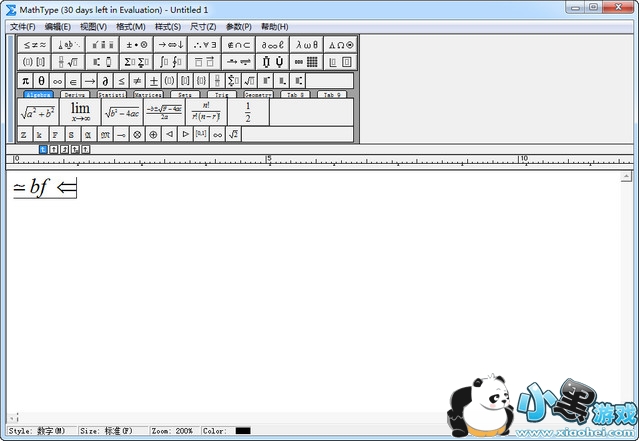Open the arrow symbols palette
Viewport: 639px width, 441px height.
170,45
